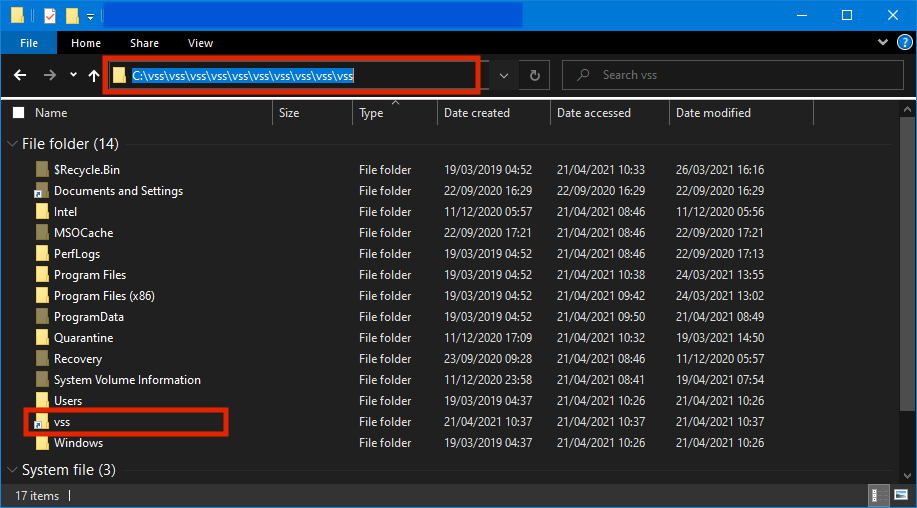Screen dimensions: 917x508
Task: Click the vertical scrollbar thumb
Action: [907, 265]
